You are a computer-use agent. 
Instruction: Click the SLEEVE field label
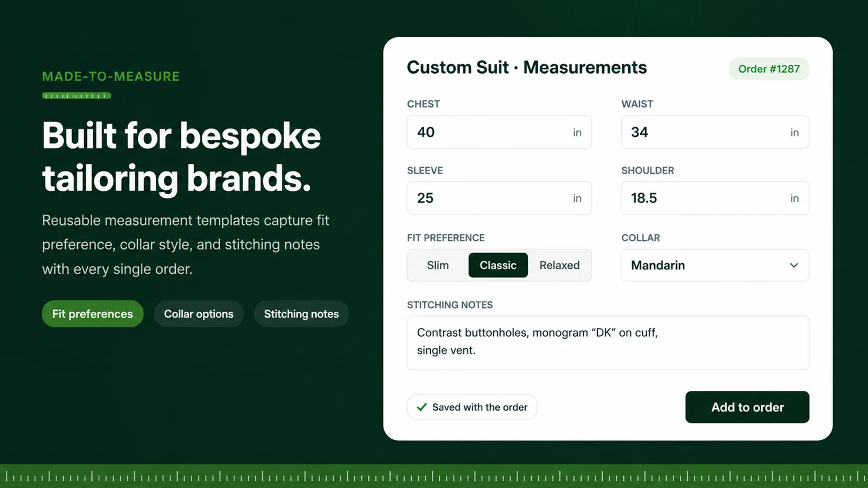[x=425, y=171]
